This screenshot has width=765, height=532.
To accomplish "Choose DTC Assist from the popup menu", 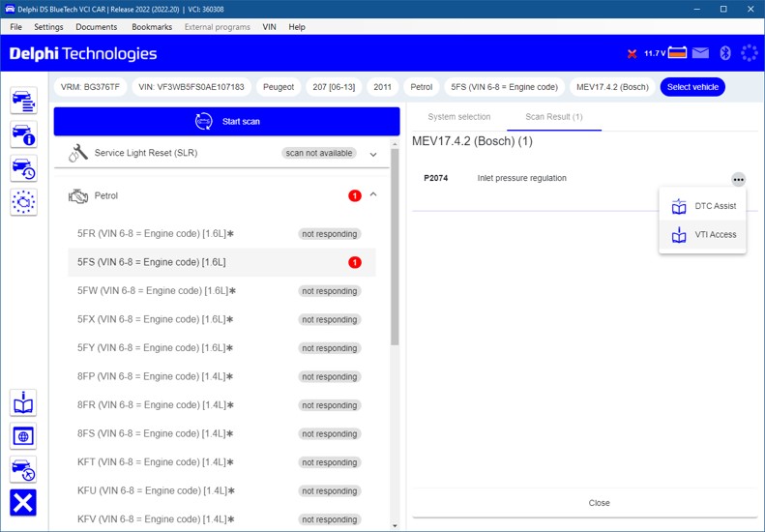I will tap(702, 206).
